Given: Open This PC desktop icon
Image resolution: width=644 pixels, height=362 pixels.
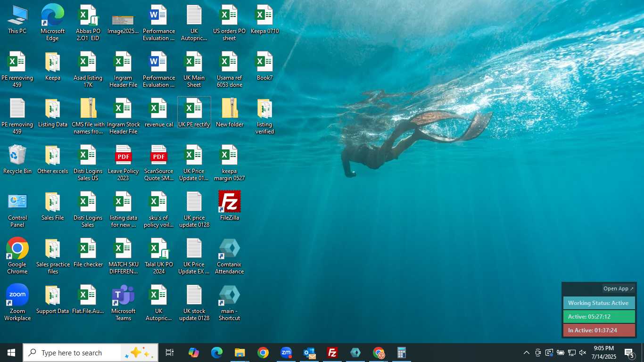Looking at the screenshot, I should [x=17, y=20].
